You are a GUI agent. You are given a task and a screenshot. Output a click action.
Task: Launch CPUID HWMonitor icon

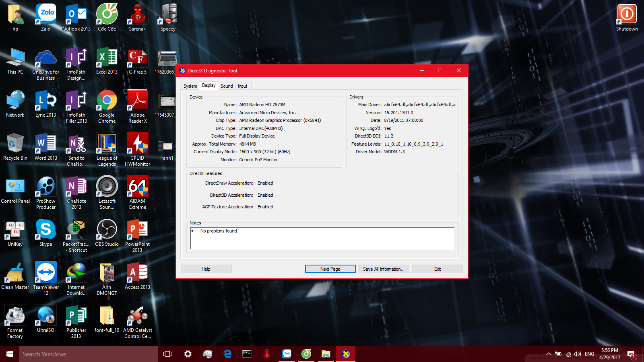(137, 150)
